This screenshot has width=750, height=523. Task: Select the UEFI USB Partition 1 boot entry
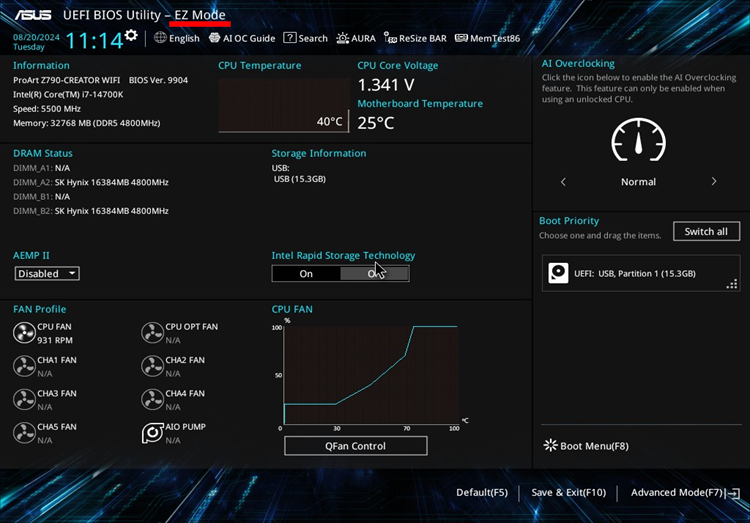[x=641, y=273]
